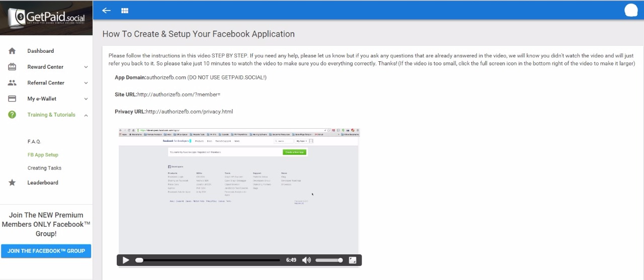Viewport: 644px width, 280px height.
Task: Open the FB App Setup page
Action: [43, 155]
